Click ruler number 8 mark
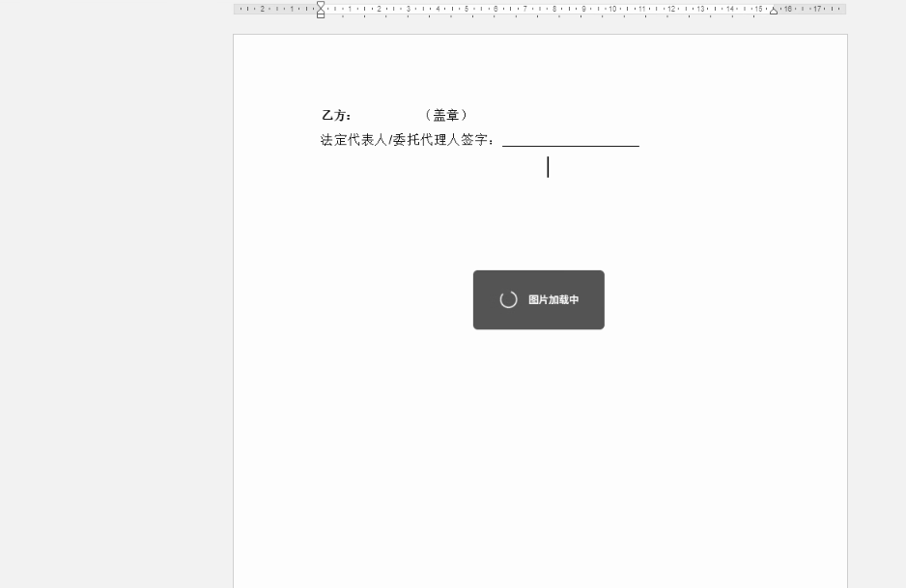906x588 pixels. tap(554, 9)
